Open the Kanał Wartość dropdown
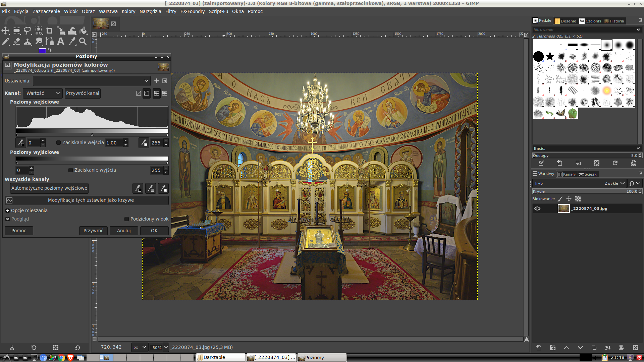 click(43, 93)
